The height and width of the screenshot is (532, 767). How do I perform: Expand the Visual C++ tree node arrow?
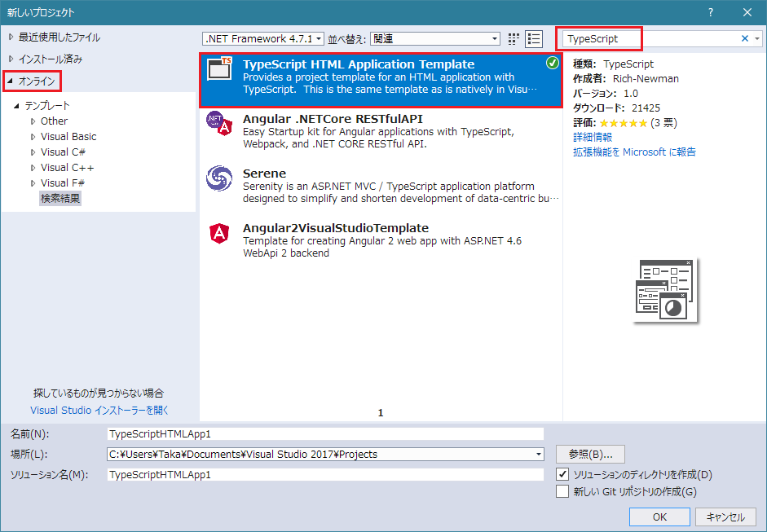pos(33,168)
